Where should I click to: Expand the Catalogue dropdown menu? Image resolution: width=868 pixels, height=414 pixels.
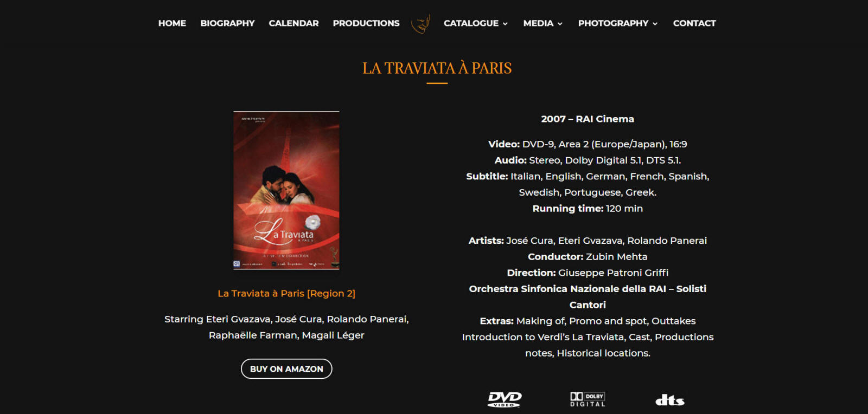pos(476,23)
